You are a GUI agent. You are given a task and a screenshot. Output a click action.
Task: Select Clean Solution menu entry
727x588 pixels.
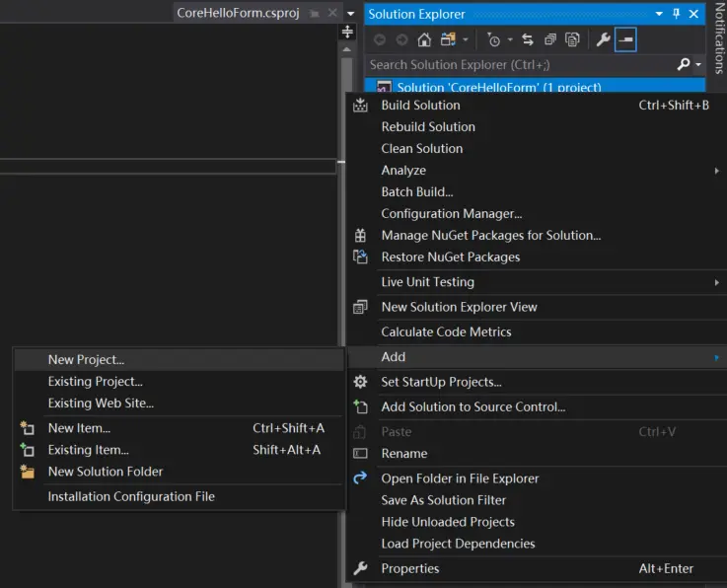[x=537, y=149]
